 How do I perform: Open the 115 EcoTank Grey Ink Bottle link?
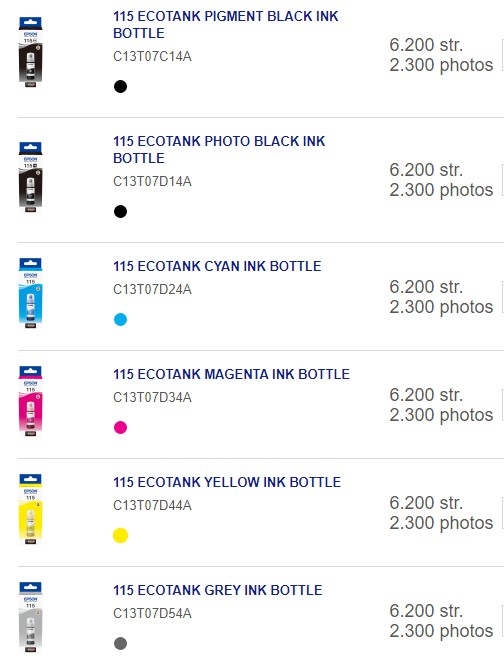pyautogui.click(x=217, y=590)
